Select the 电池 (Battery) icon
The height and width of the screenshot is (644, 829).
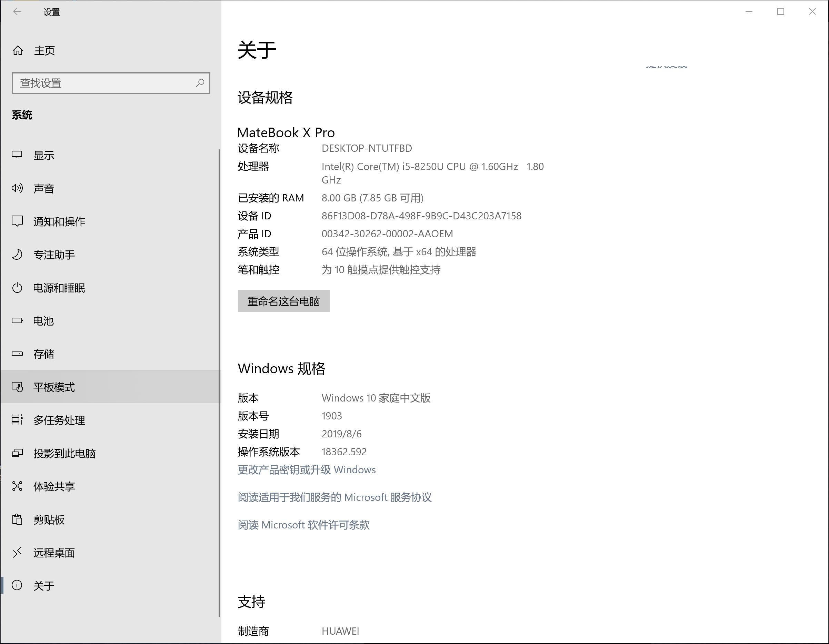coord(17,321)
